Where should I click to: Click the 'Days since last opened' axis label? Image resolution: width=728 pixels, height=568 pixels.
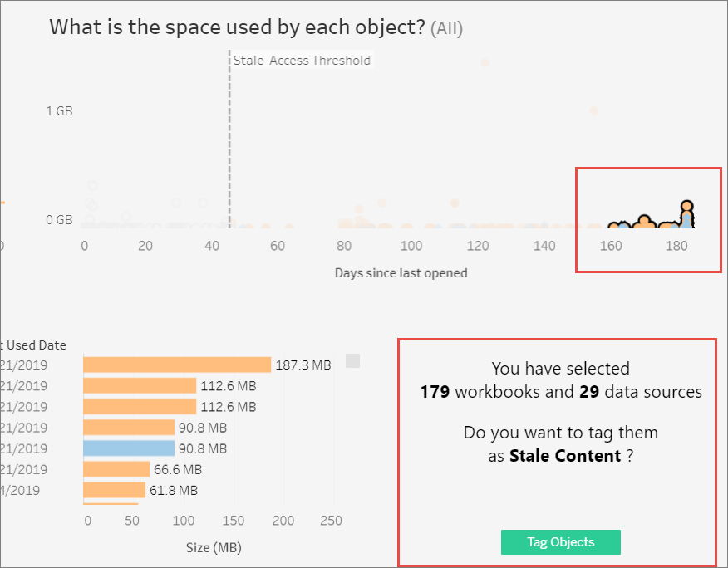(x=401, y=273)
